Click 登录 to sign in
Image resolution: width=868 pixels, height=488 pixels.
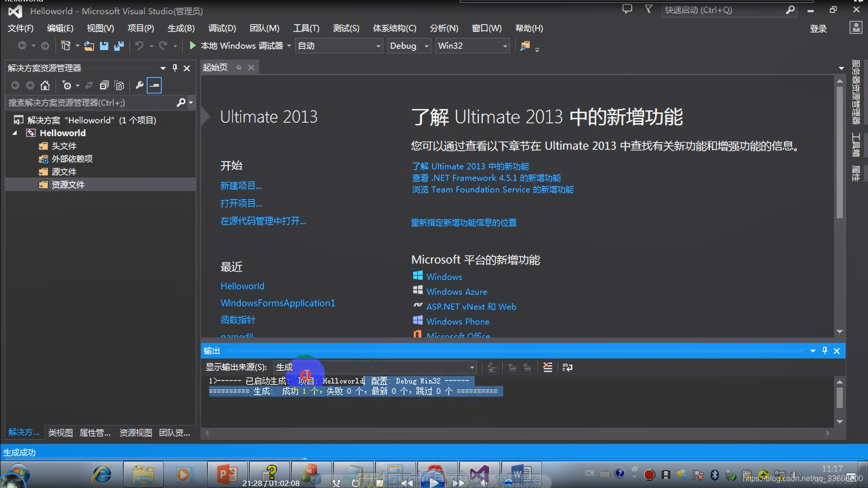click(x=818, y=29)
